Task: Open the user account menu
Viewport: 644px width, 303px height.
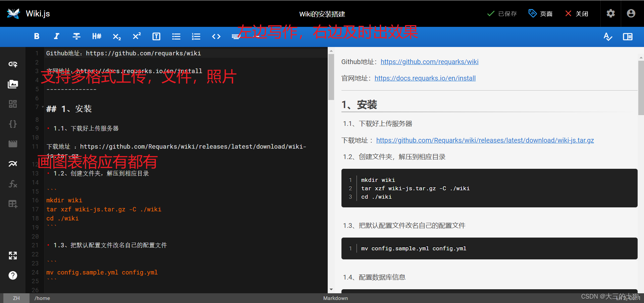Action: coord(631,13)
